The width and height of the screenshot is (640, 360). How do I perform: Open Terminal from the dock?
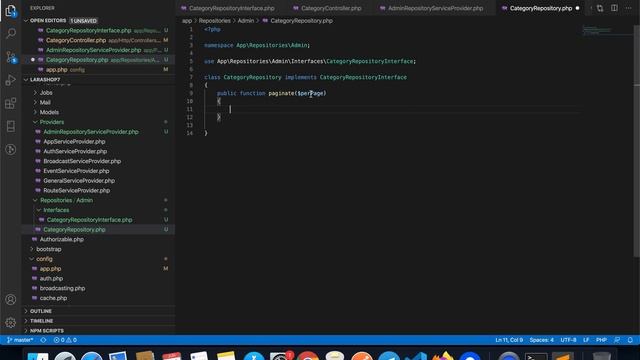[x=536, y=356]
